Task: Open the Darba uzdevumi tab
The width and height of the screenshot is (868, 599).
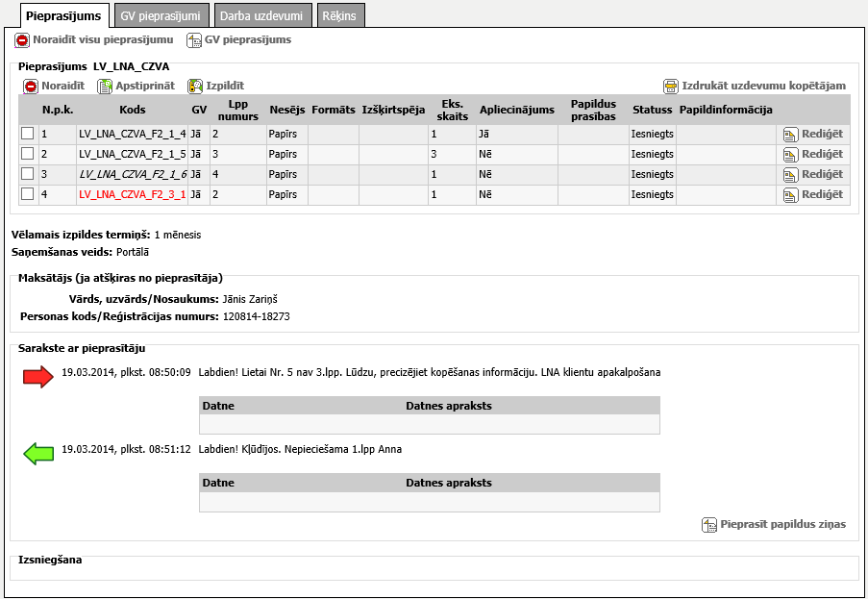Action: 260,15
